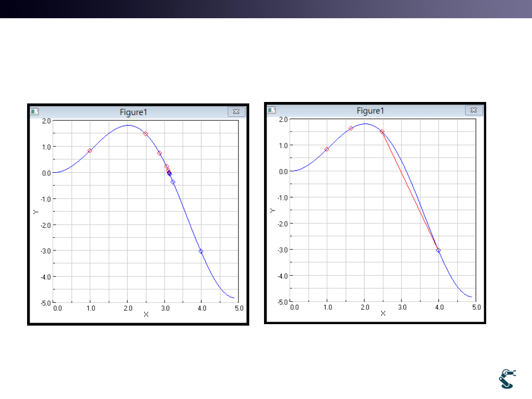Click the X axis label in left plot
Image resolution: width=532 pixels, height=399 pixels.
(x=146, y=314)
